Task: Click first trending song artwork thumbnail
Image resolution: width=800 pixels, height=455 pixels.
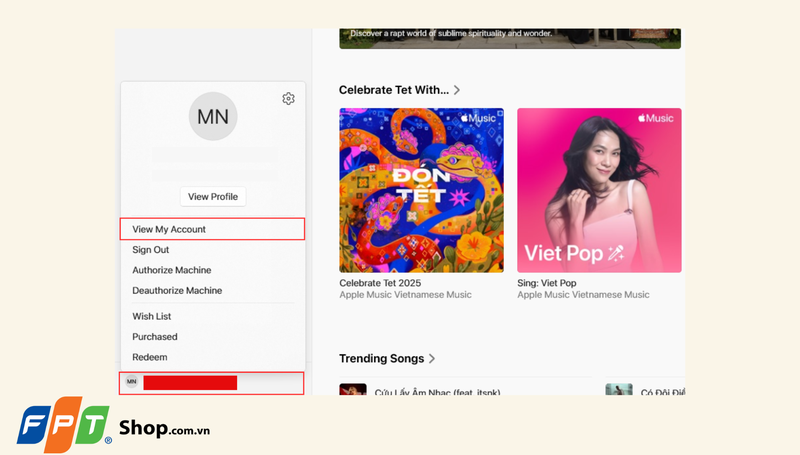Action: pyautogui.click(x=353, y=389)
